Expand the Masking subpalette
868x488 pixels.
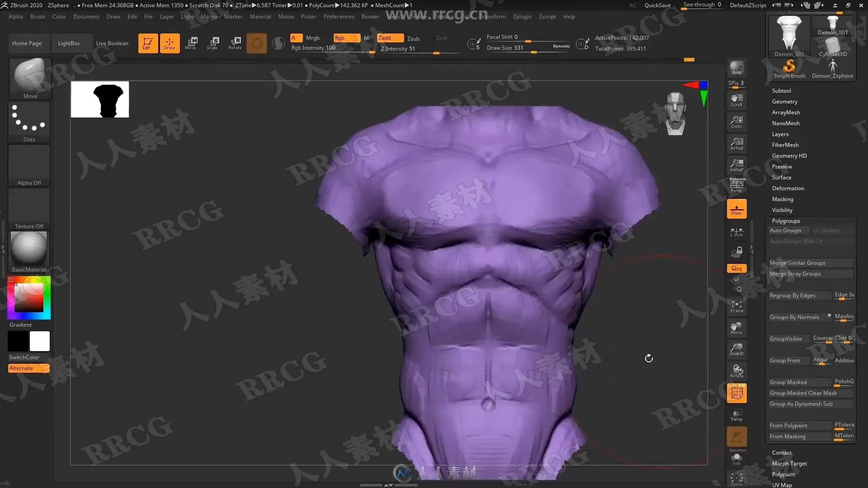[x=782, y=199]
